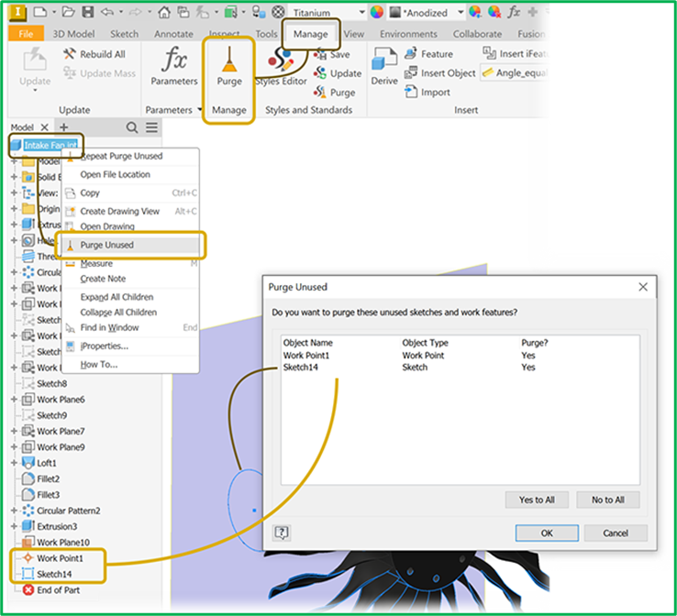Click Save in Styles and Standards panel
Screen dimensions: 677x616
[x=331, y=54]
